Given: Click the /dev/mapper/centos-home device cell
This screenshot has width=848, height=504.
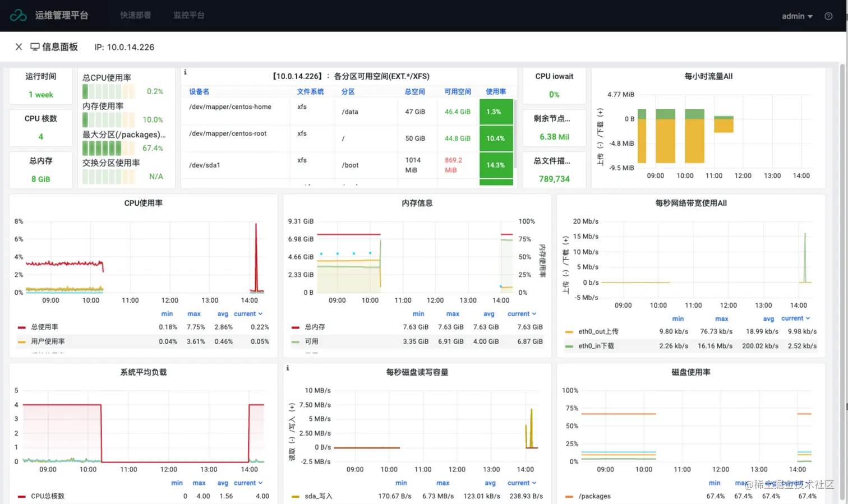Looking at the screenshot, I should 230,107.
